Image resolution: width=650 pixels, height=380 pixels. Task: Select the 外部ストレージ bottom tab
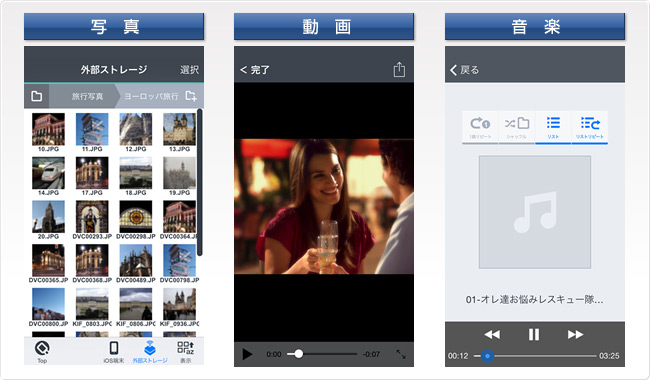pyautogui.click(x=150, y=352)
